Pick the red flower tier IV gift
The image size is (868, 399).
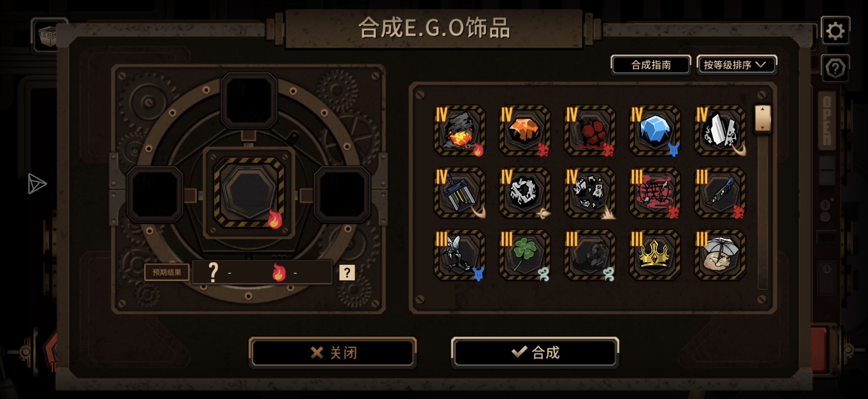pos(590,131)
